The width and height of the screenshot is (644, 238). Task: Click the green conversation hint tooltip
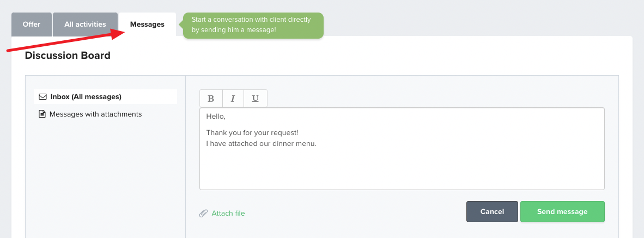(x=253, y=26)
